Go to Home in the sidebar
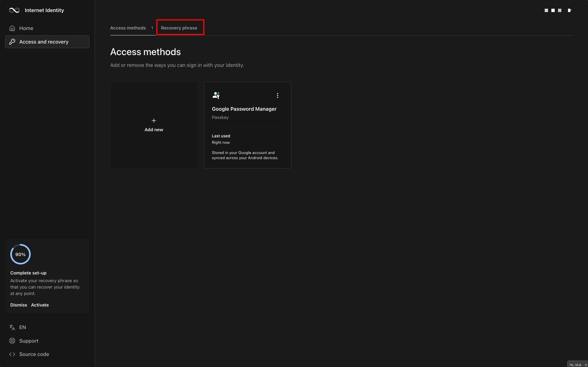This screenshot has height=367, width=588. [47, 28]
